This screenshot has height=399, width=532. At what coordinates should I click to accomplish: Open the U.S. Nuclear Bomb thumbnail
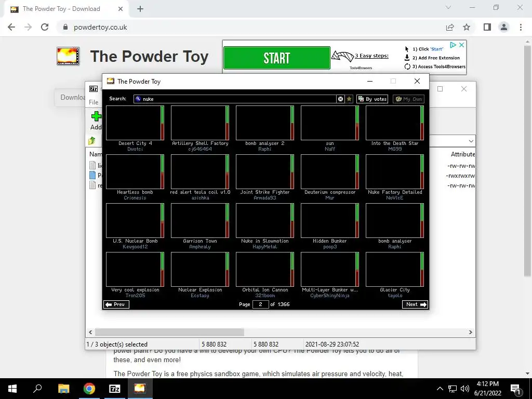(135, 220)
